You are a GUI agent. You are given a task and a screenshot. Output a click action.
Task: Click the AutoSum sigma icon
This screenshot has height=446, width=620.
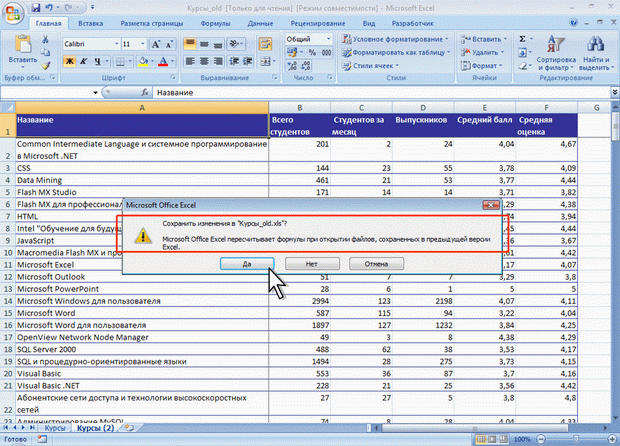point(522,39)
